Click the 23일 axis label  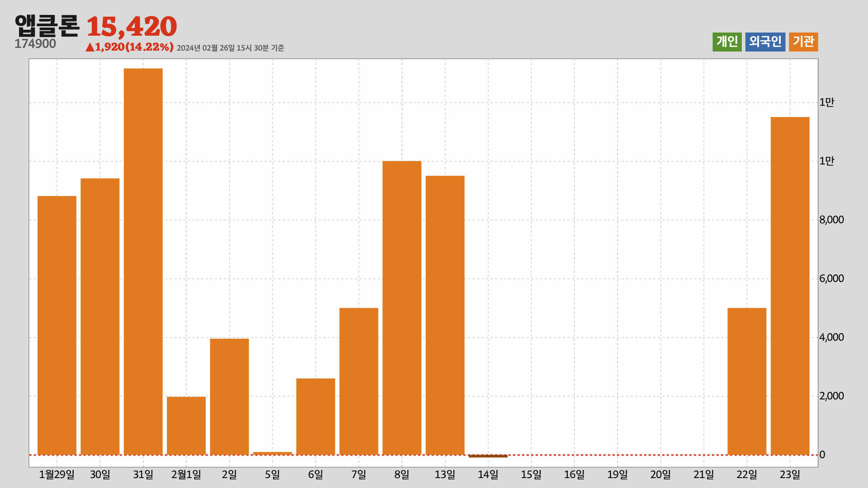pos(790,474)
